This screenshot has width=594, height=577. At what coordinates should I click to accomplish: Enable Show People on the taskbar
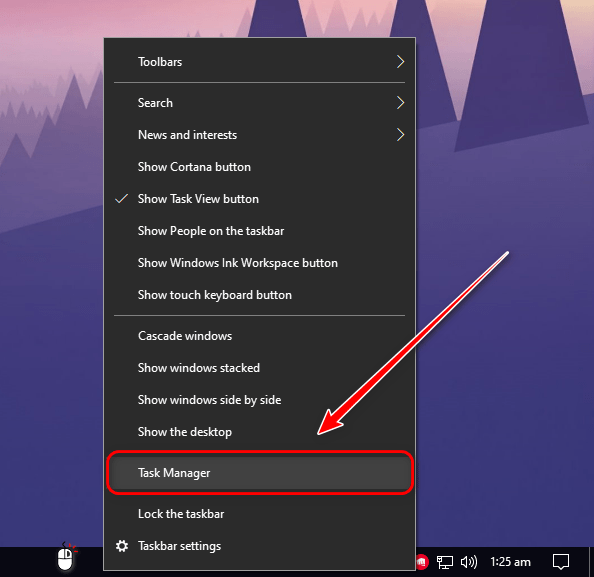(259, 231)
